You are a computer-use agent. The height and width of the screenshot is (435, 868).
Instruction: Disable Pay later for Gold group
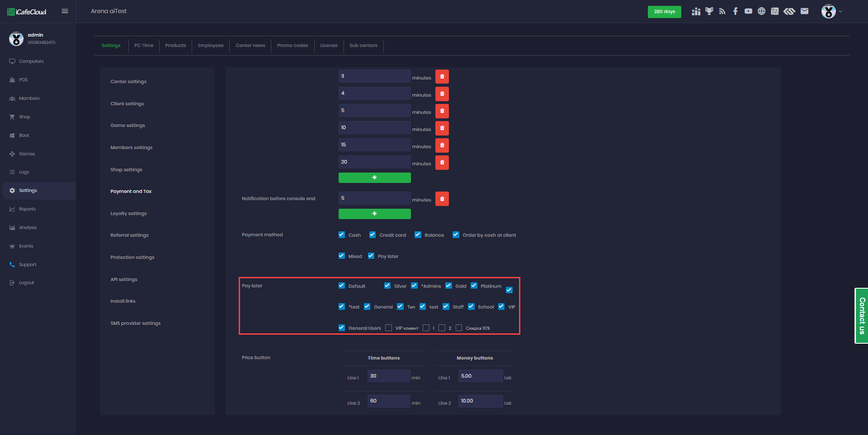coord(449,285)
